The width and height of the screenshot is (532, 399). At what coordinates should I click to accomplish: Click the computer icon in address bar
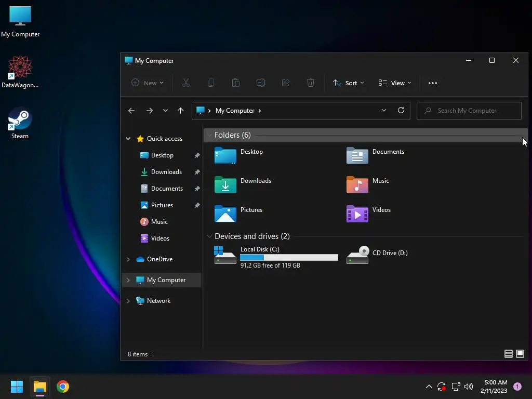coord(200,111)
